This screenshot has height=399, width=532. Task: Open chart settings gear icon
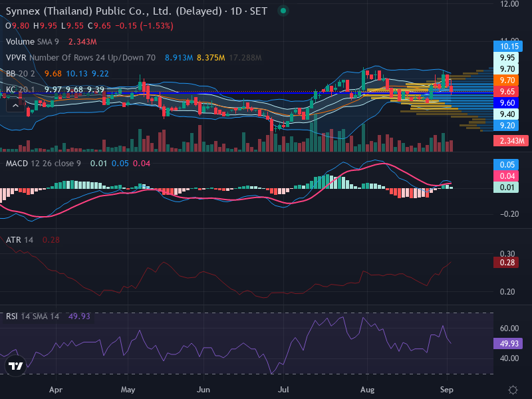(513, 390)
